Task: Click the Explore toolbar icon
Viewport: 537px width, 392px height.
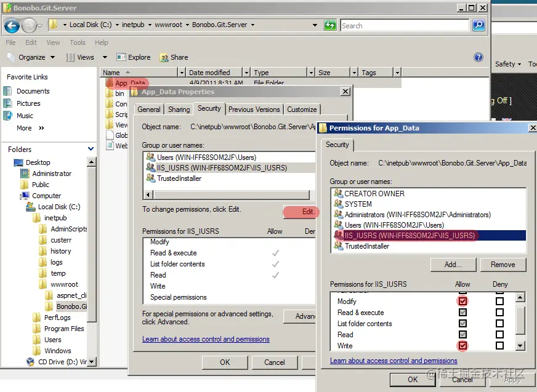Action: pyautogui.click(x=134, y=57)
